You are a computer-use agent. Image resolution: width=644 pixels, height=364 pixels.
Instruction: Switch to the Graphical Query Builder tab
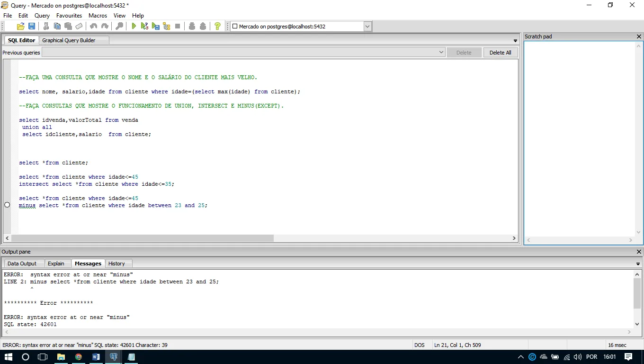coord(69,40)
